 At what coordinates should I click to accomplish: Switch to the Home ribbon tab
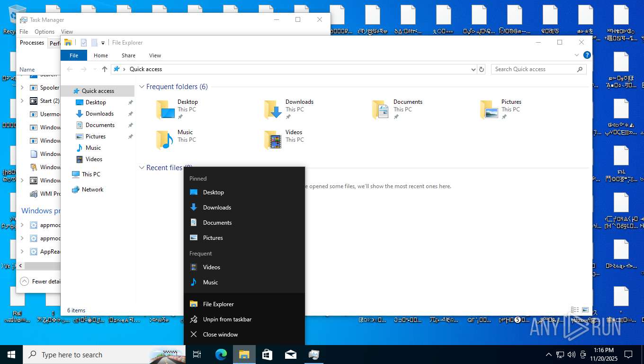101,55
